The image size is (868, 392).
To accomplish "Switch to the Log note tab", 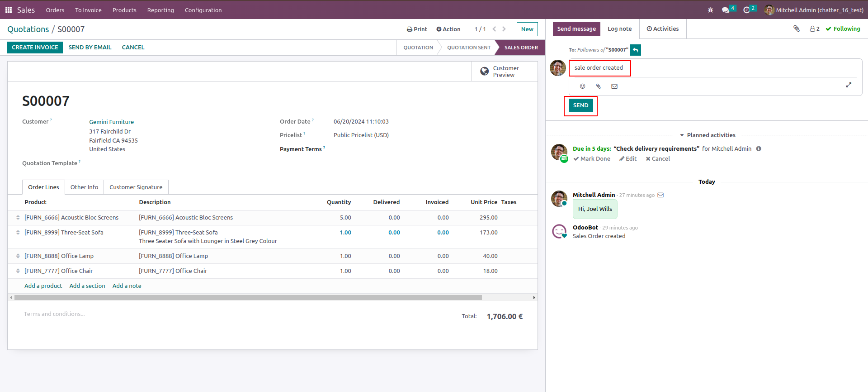I will pyautogui.click(x=619, y=29).
